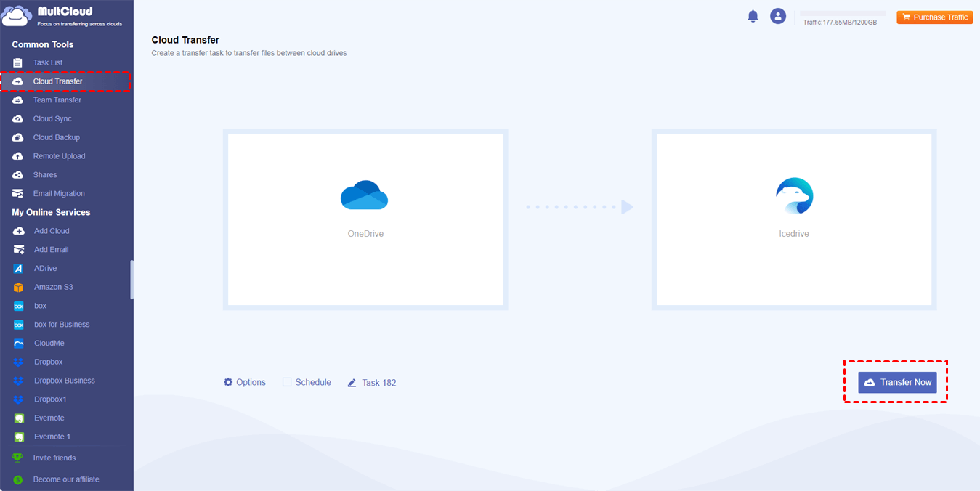Click the Add Cloud icon
This screenshot has width=980, height=491.
coord(19,231)
